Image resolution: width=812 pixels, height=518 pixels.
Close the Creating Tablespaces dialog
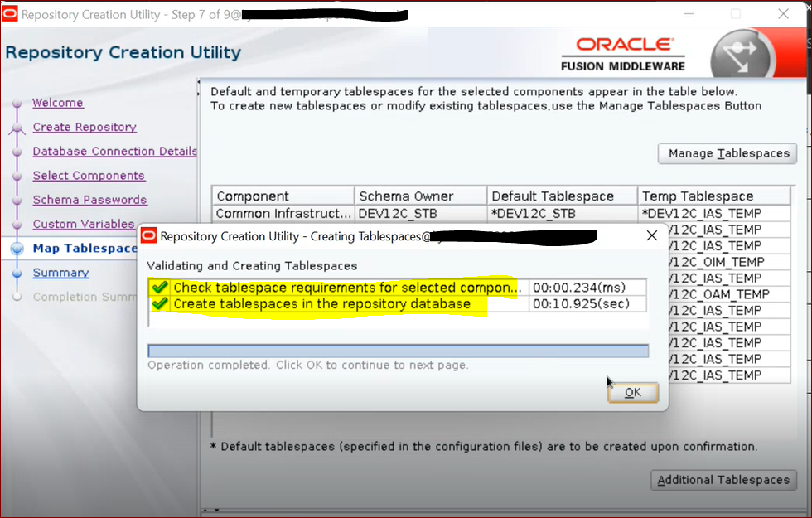pos(652,236)
